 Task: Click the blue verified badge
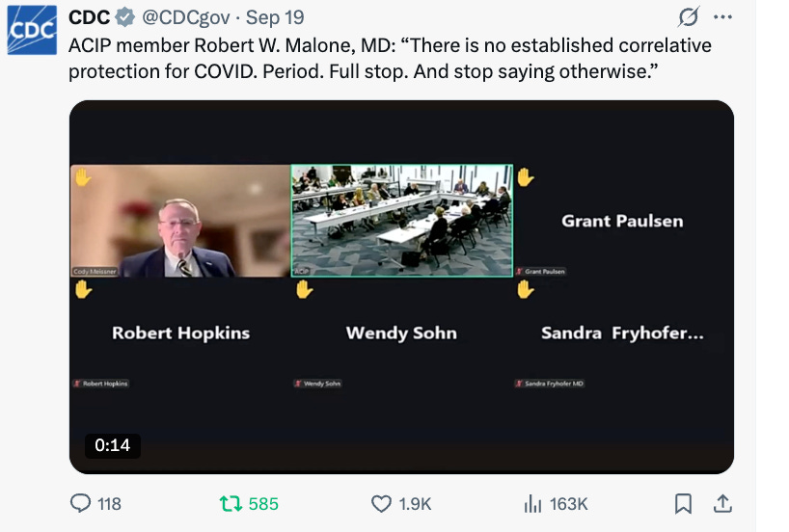coord(125,18)
